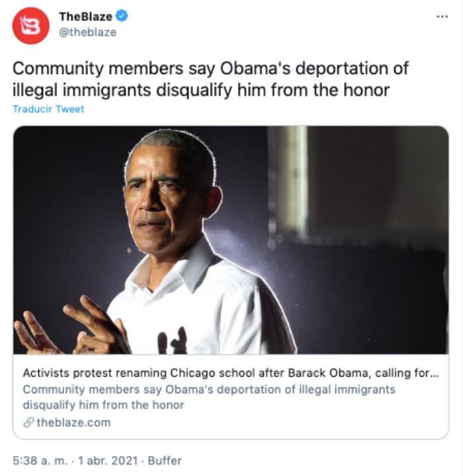Click the blue verified badge beside TheBlaze
463x476 pixels.
pyautogui.click(x=122, y=16)
